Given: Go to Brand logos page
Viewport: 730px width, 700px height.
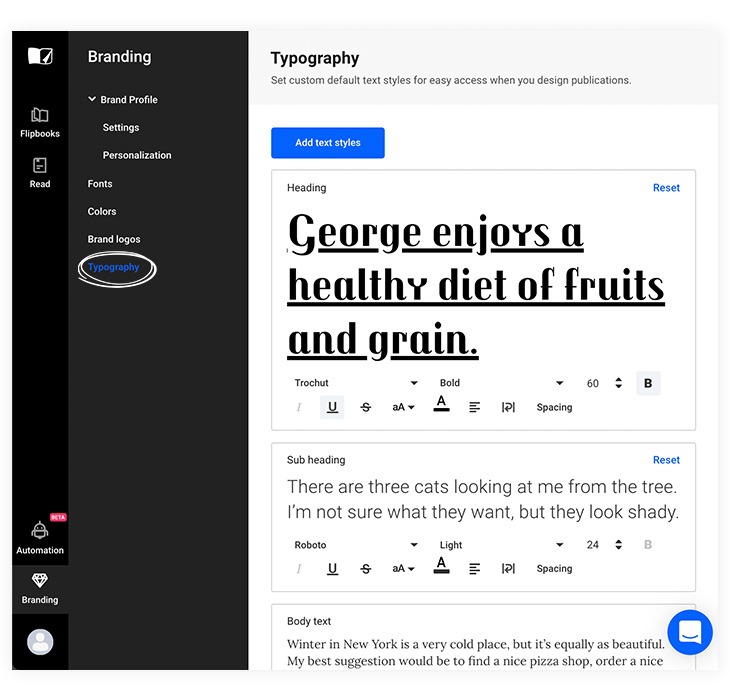Looking at the screenshot, I should 114,239.
